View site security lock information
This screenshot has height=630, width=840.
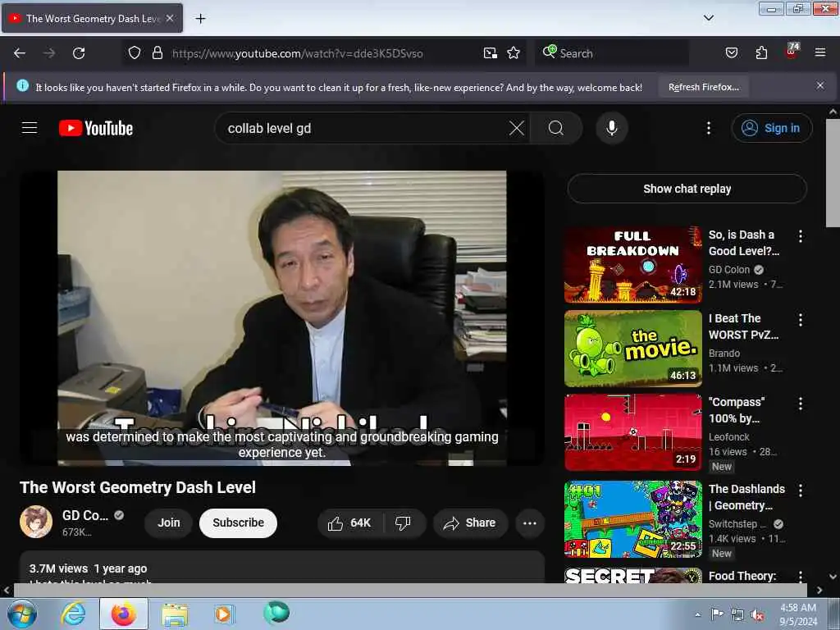pos(157,53)
